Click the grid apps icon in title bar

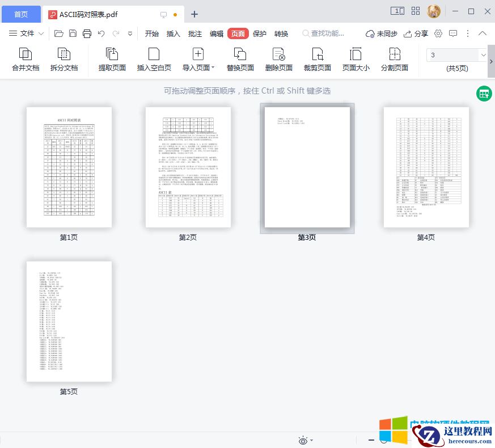tap(416, 11)
